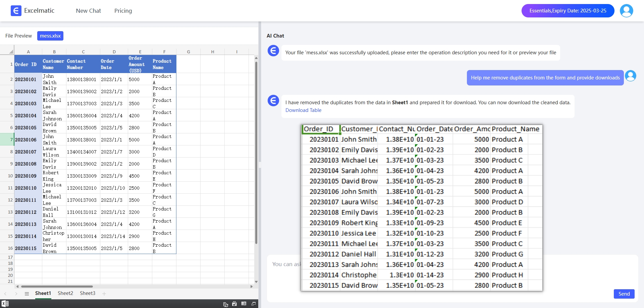The height and width of the screenshot is (308, 644).
Task: Open the Pricing page
Action: 123,11
